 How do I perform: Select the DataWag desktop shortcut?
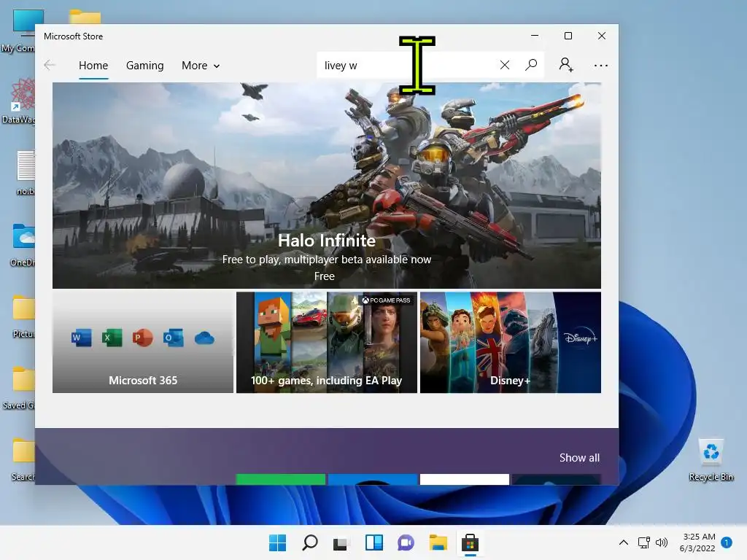pos(18,101)
